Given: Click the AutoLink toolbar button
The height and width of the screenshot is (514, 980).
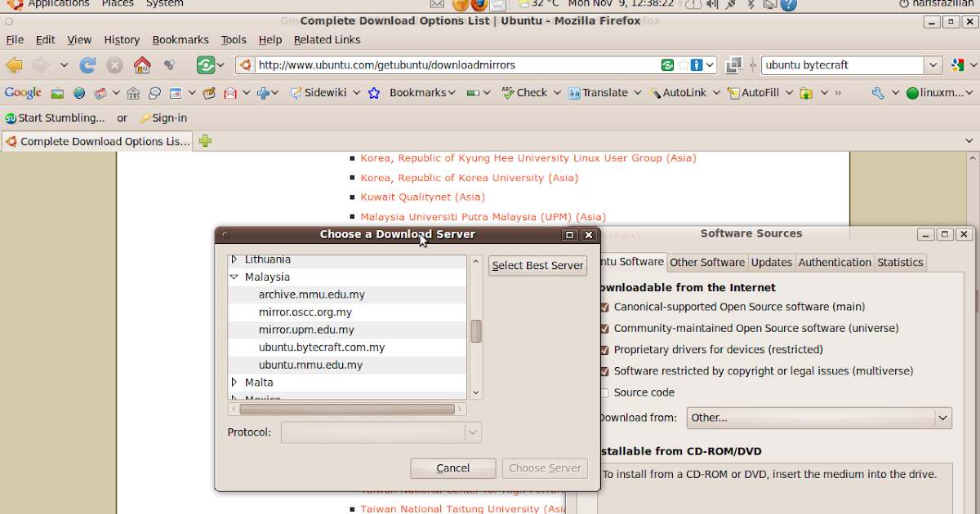Looking at the screenshot, I should (x=678, y=93).
